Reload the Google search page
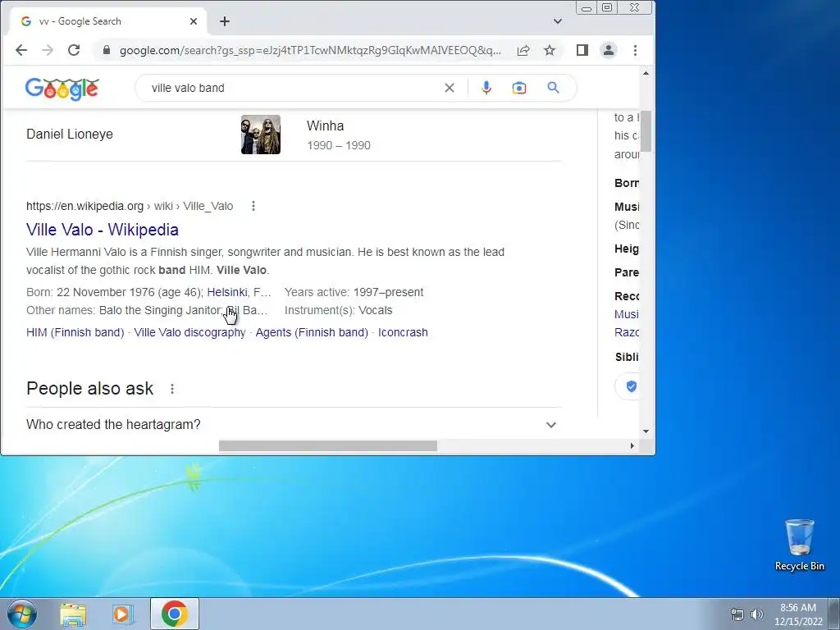This screenshot has height=630, width=840. (x=74, y=50)
